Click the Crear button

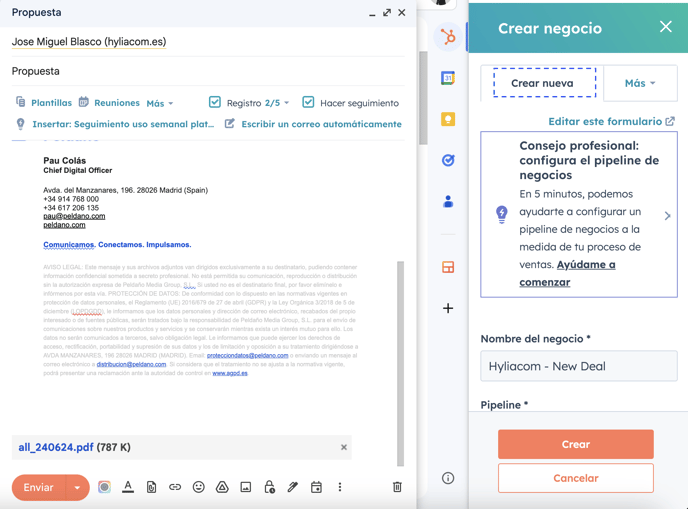(x=576, y=444)
